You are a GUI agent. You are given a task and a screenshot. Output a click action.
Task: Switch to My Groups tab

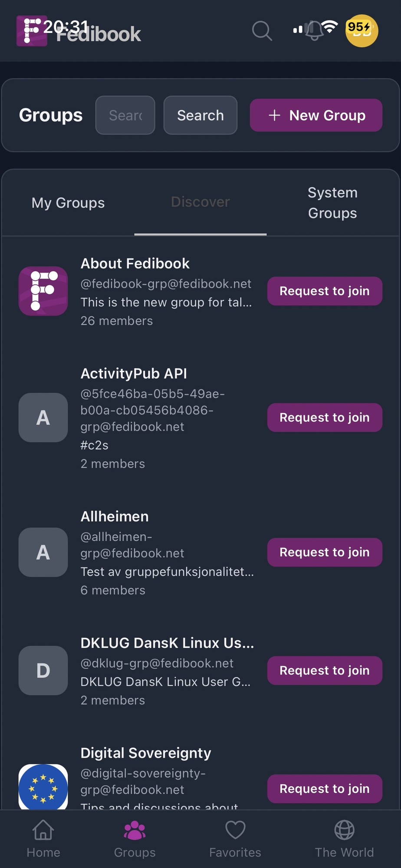(68, 203)
